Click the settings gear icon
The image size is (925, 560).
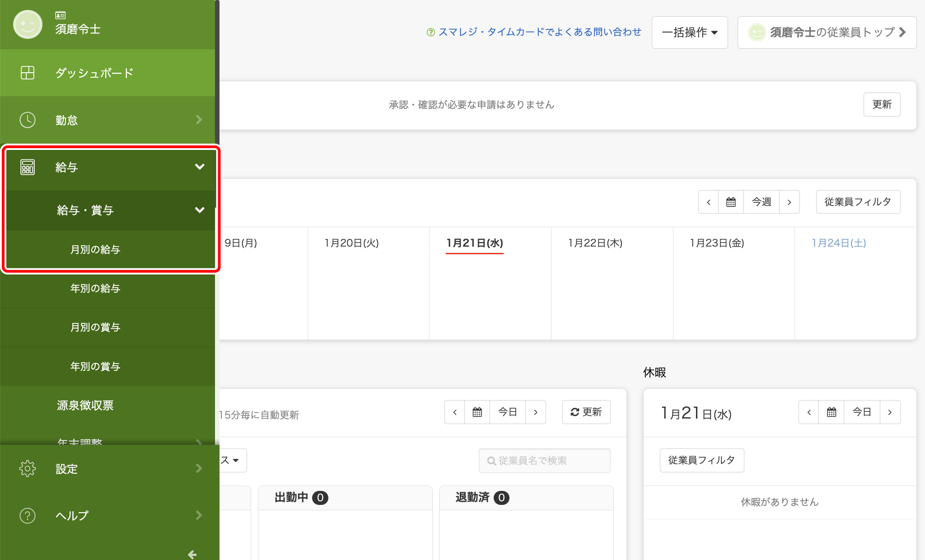(x=28, y=469)
